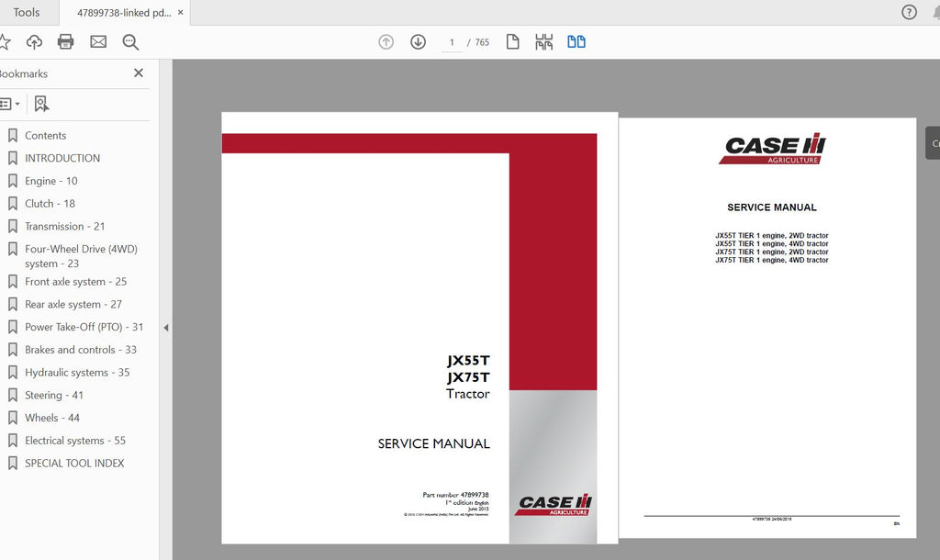The image size is (940, 560).
Task: Open Power Take-Off (PTO) - 31 bookmark
Action: [x=84, y=328]
